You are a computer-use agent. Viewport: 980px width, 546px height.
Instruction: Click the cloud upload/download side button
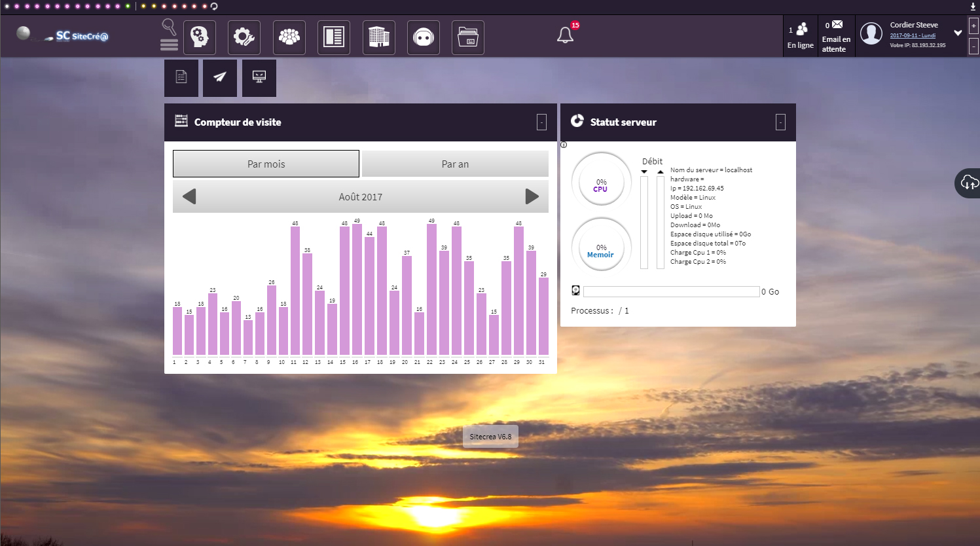pyautogui.click(x=969, y=183)
